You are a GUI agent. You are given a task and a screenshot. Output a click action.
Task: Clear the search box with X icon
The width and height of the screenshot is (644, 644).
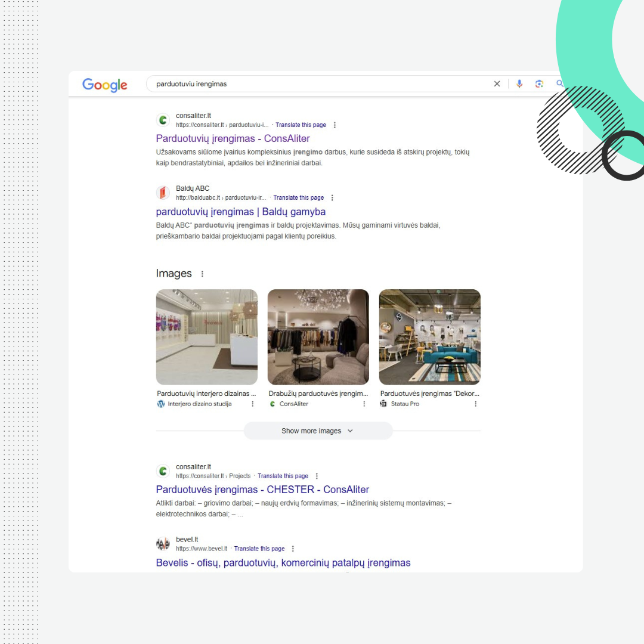tap(497, 84)
